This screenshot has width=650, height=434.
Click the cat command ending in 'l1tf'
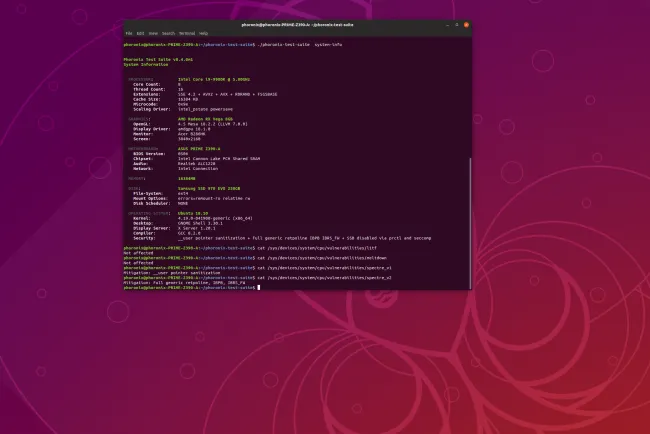(x=317, y=248)
